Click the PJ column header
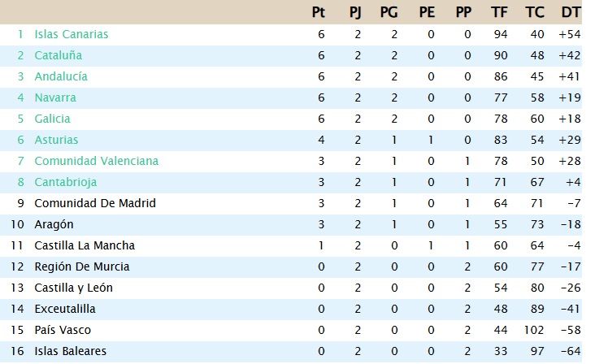This screenshot has width=595, height=364. coord(355,12)
